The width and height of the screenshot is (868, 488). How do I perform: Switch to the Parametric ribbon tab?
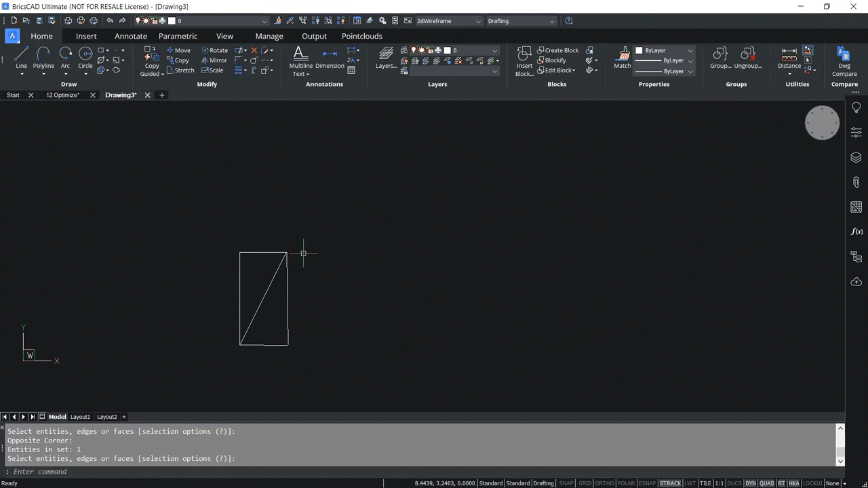click(178, 36)
